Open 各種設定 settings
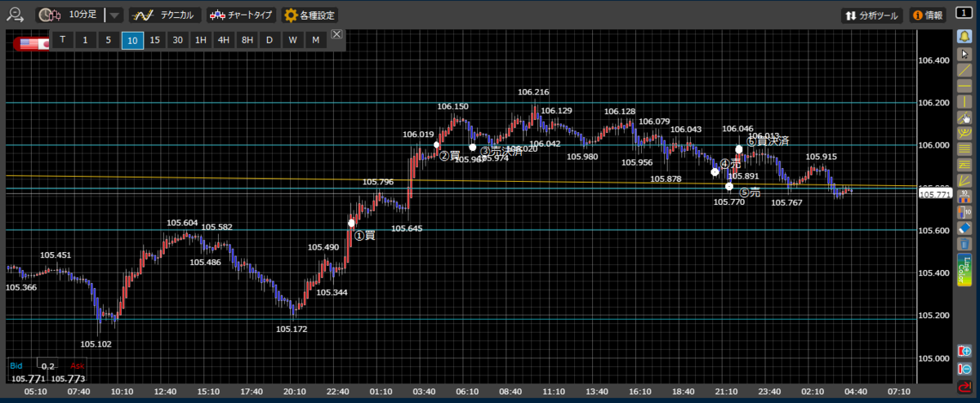Viewport: 980px width, 403px height. (x=310, y=15)
